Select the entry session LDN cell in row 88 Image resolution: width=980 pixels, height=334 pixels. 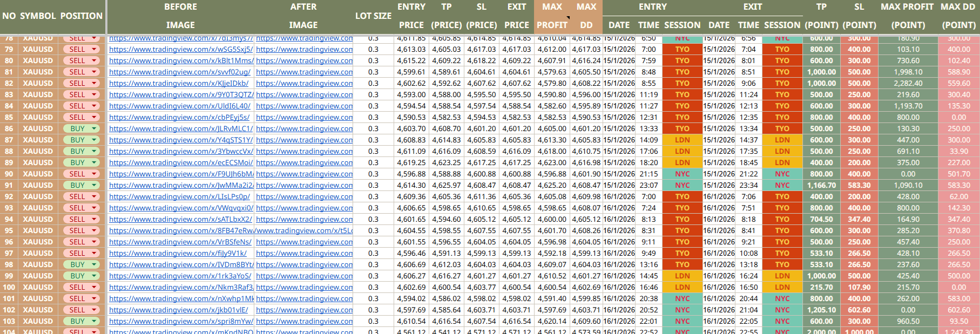point(682,151)
